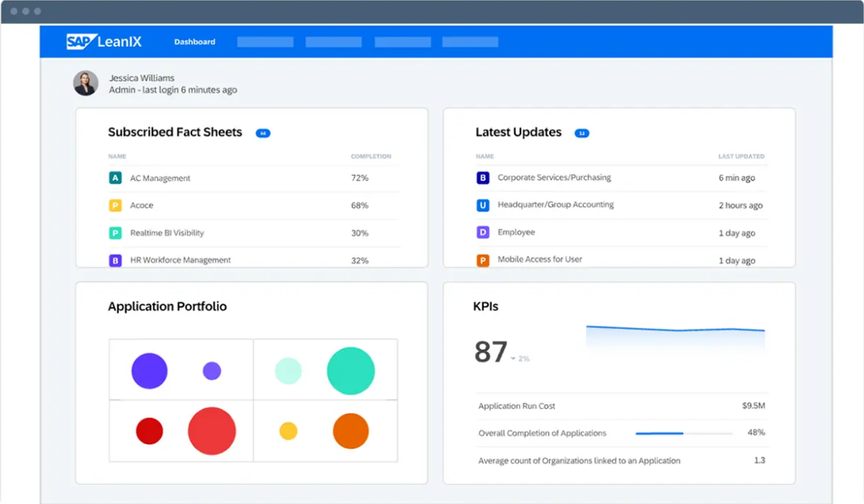Image resolution: width=864 pixels, height=504 pixels.
Task: Click the blue U icon for Headquarter/Group Accounting
Action: (x=483, y=205)
